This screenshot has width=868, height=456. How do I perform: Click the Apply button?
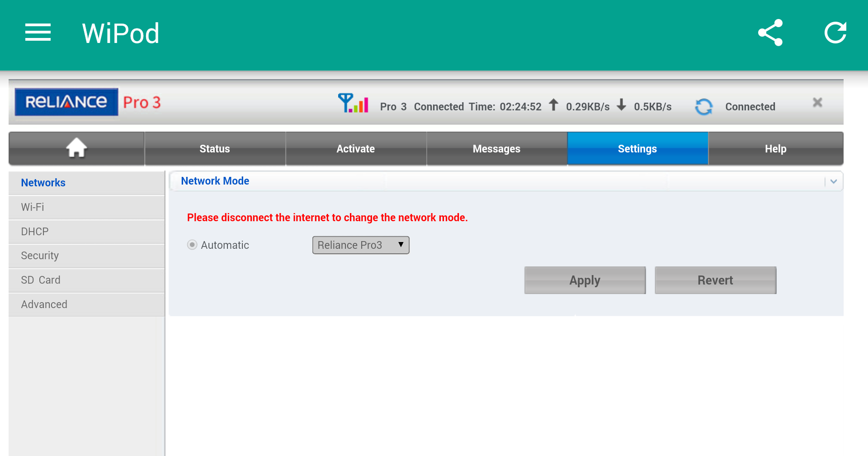tap(585, 280)
